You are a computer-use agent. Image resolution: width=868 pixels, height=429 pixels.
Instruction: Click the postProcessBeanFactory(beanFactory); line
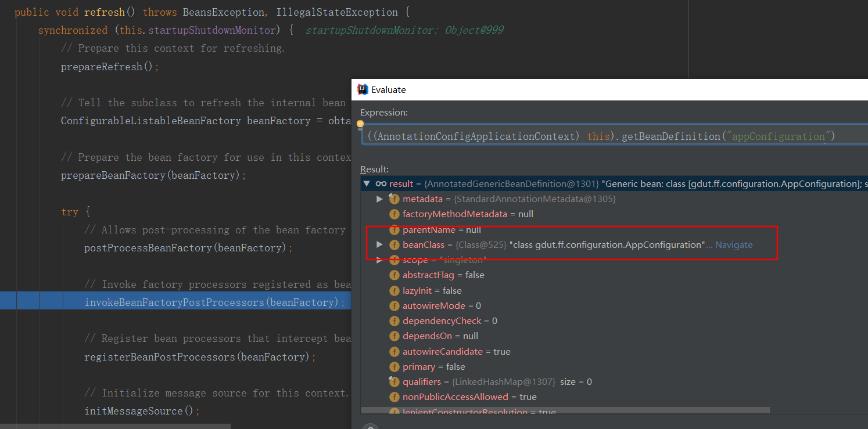(x=188, y=248)
